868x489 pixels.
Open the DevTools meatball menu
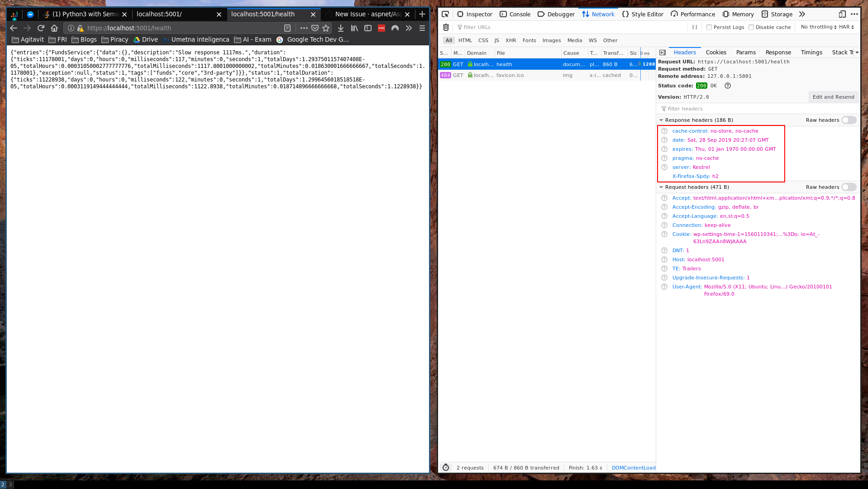[x=854, y=14]
